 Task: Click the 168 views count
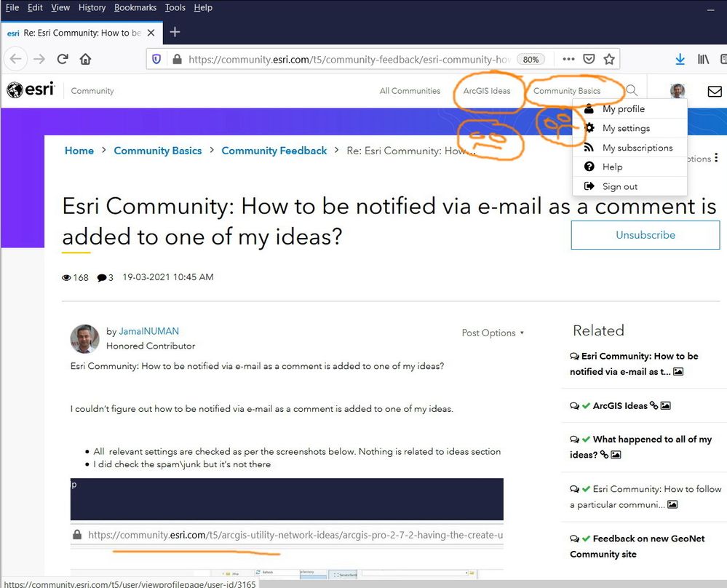point(75,278)
